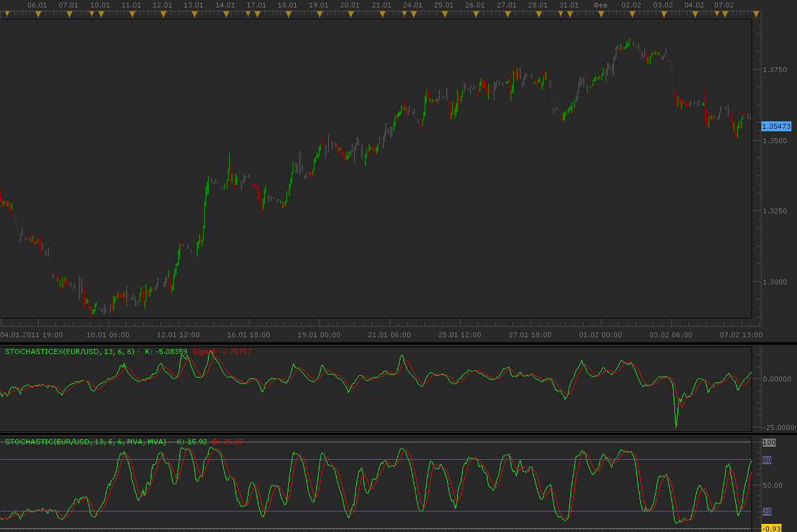Click the 100 level tag on stochastic axis
Image resolution: width=797 pixels, height=532 pixels.
point(769,442)
